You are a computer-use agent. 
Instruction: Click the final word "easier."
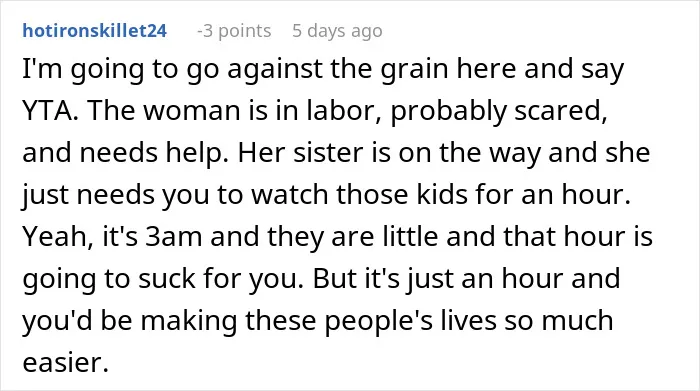[66, 362]
